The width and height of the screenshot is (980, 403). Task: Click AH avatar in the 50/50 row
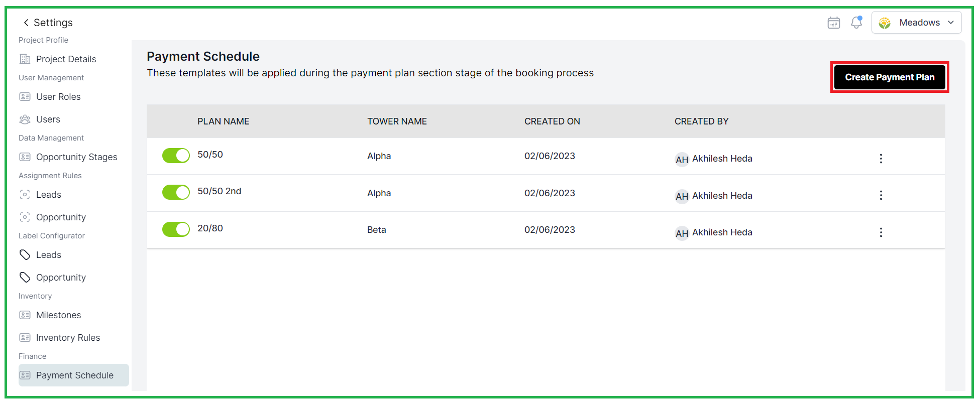[682, 160]
